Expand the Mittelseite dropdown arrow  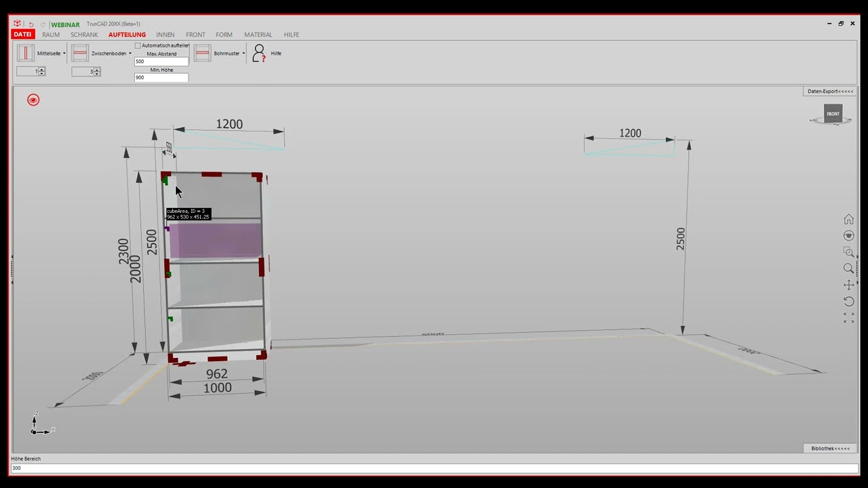(64, 54)
